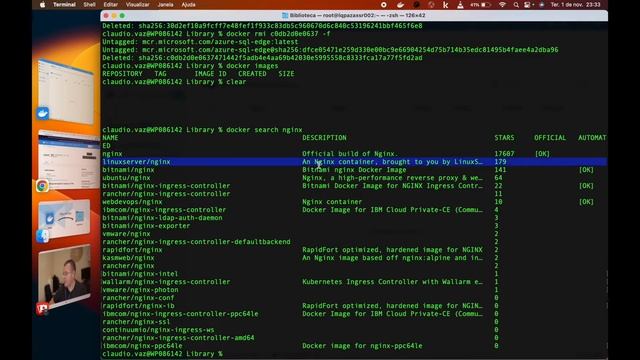Image resolution: width=640 pixels, height=360 pixels.
Task: Click 'Docker image for nginx-ppc64le' description
Action: coord(362,346)
